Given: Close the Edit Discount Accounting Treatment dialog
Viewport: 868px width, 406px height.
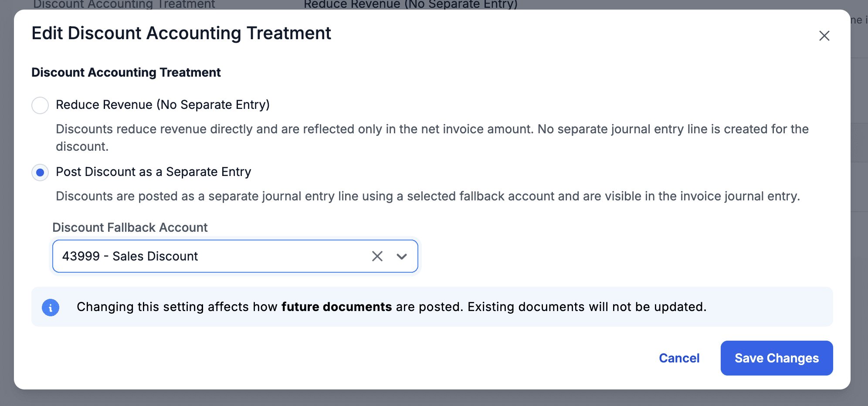Looking at the screenshot, I should click(x=824, y=36).
